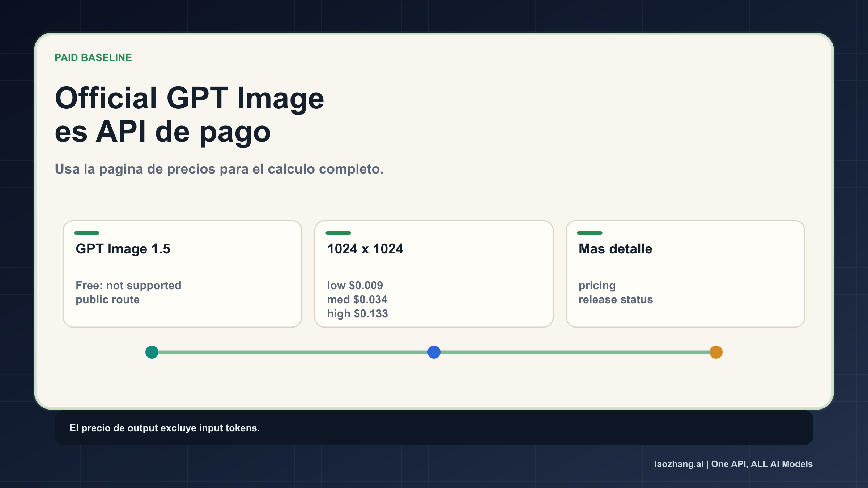The width and height of the screenshot is (868, 488).
Task: Expand the 1024 x 1024 pricing list
Action: pyautogui.click(x=434, y=273)
